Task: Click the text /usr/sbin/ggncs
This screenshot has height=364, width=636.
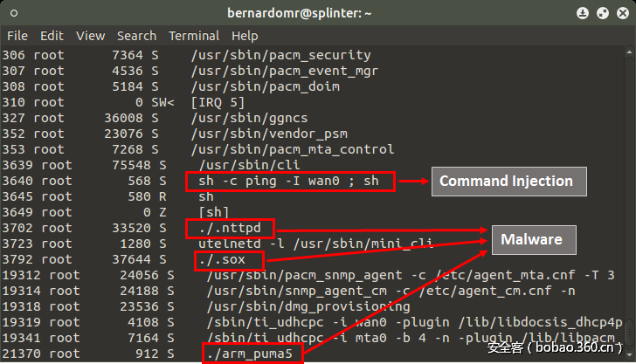Action: click(250, 118)
